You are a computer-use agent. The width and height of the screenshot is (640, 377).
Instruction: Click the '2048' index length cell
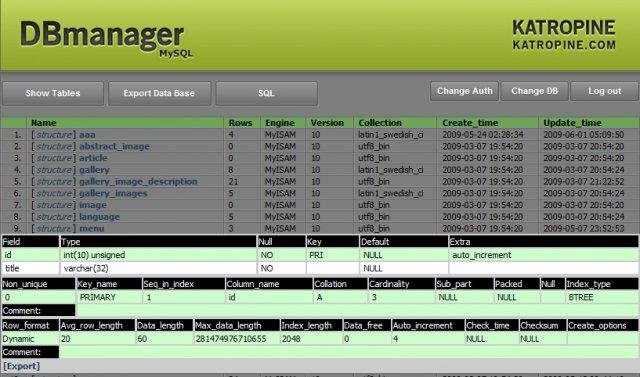[311, 339]
